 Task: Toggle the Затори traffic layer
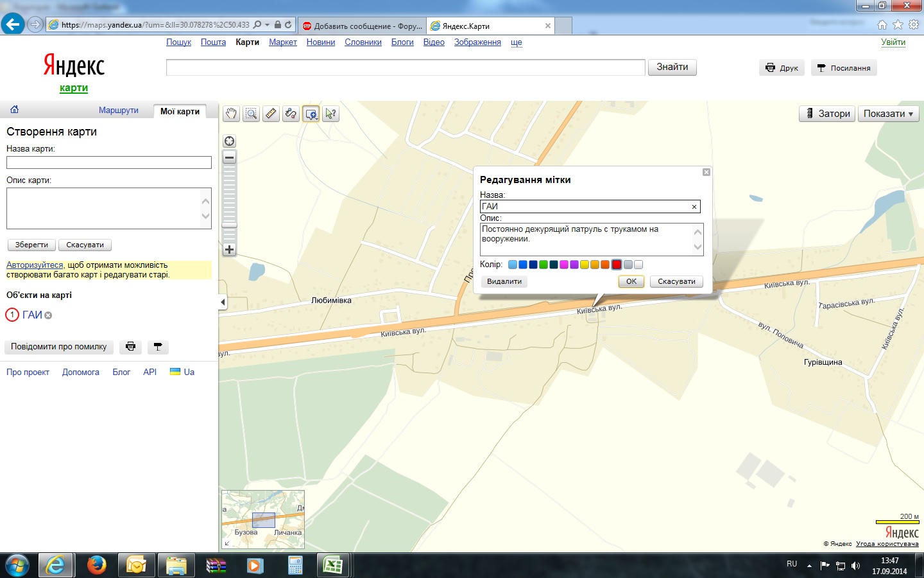click(x=827, y=114)
